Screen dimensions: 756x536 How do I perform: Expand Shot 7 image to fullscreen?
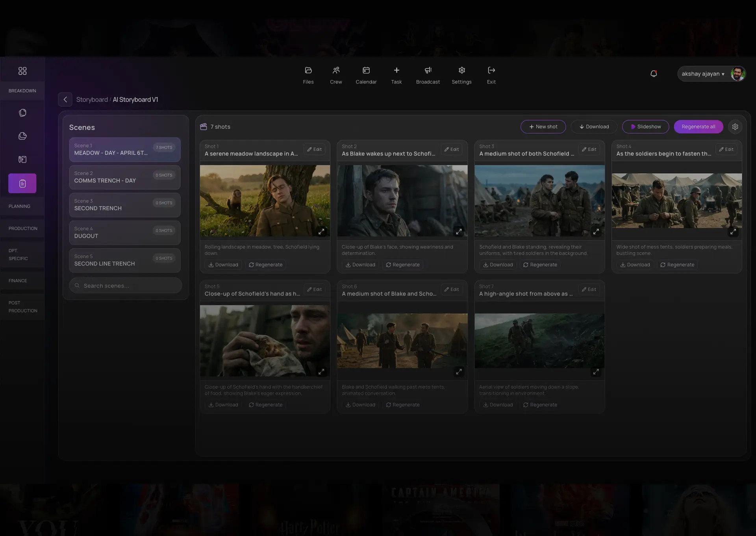596,372
